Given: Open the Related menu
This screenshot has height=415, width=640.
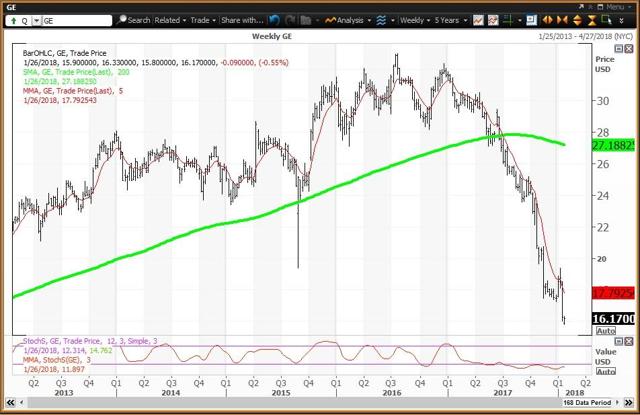Looking at the screenshot, I should 170,20.
